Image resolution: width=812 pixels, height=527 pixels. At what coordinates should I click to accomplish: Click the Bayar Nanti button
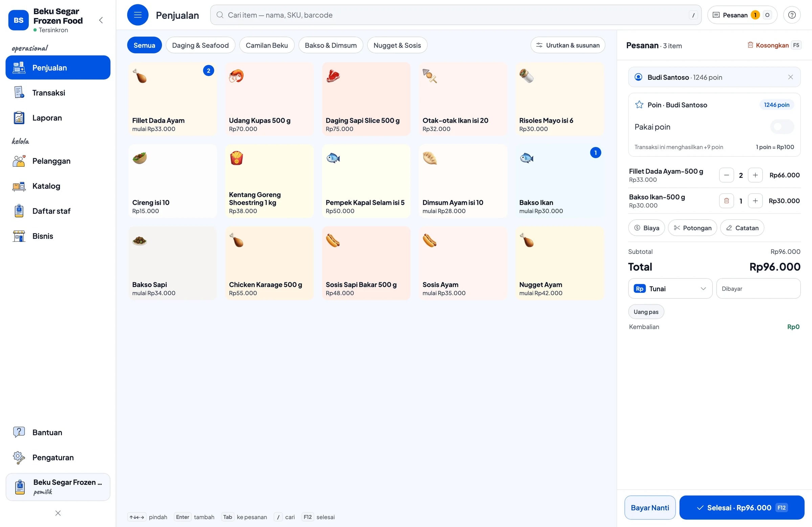tap(650, 507)
